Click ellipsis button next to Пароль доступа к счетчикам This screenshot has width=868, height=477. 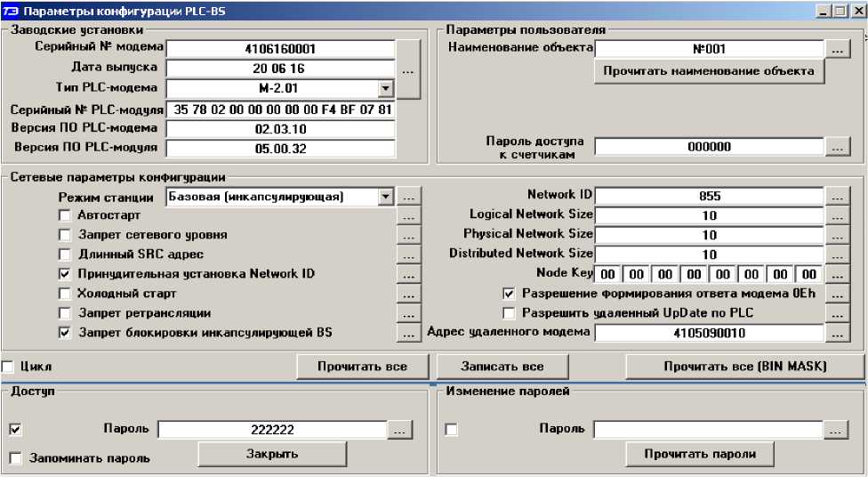pos(837,146)
